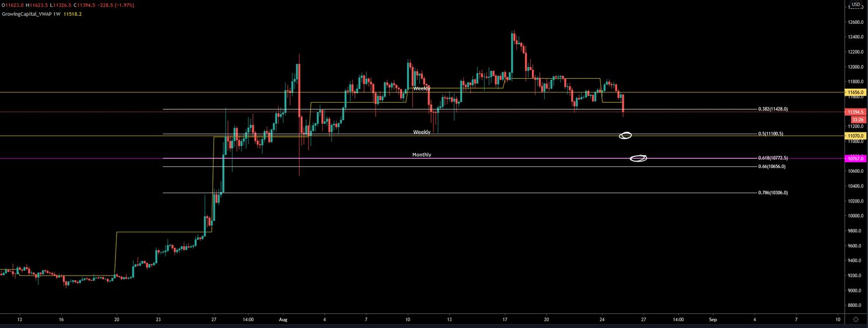Click the open price O11623.0
This screenshot has width=868, height=328.
(12, 6)
